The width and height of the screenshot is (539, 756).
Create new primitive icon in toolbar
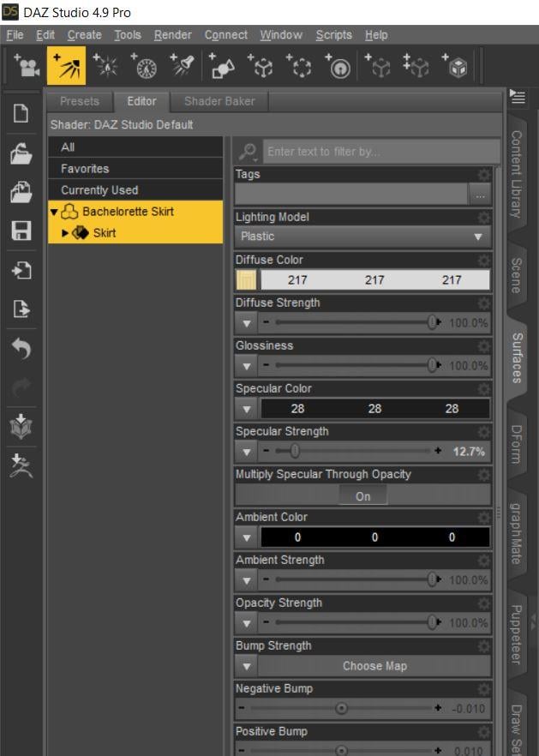click(222, 66)
